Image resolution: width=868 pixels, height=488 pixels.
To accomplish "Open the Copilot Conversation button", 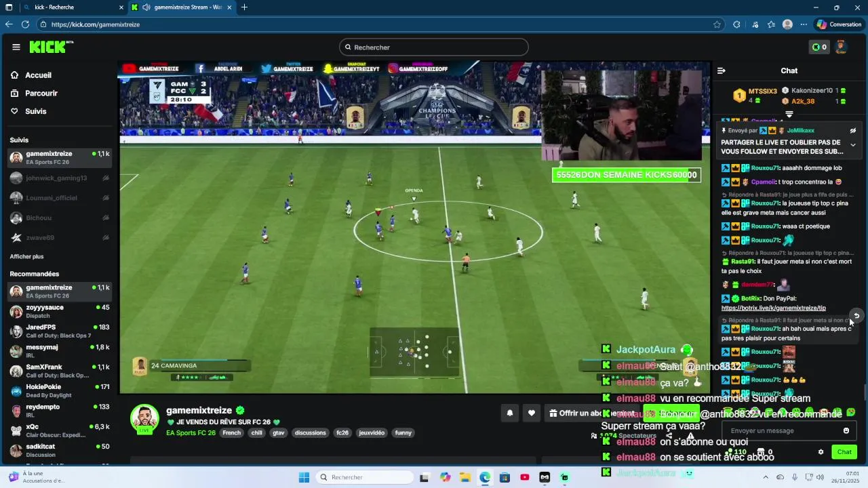I will coord(839,24).
